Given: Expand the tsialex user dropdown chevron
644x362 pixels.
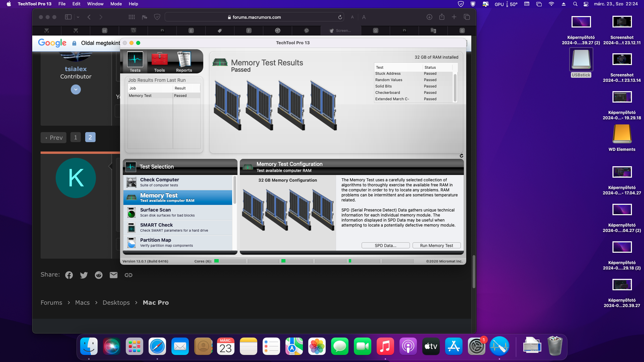Looking at the screenshot, I should click(x=76, y=89).
